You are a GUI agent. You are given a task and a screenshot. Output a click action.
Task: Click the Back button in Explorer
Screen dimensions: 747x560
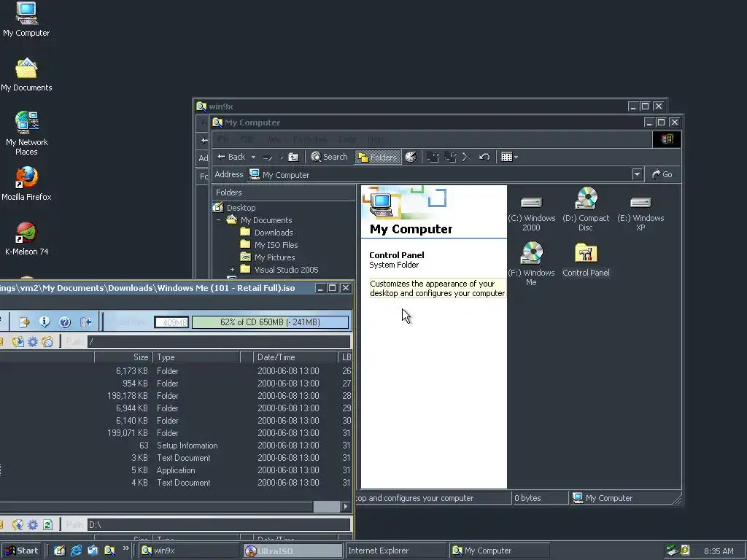(x=231, y=157)
